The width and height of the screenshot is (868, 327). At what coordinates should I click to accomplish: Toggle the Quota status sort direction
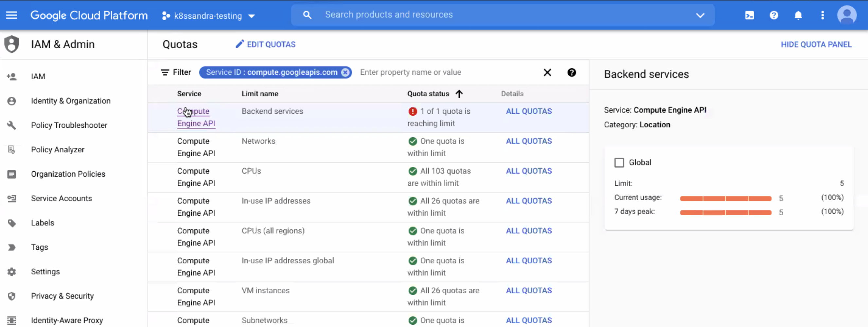click(x=459, y=94)
